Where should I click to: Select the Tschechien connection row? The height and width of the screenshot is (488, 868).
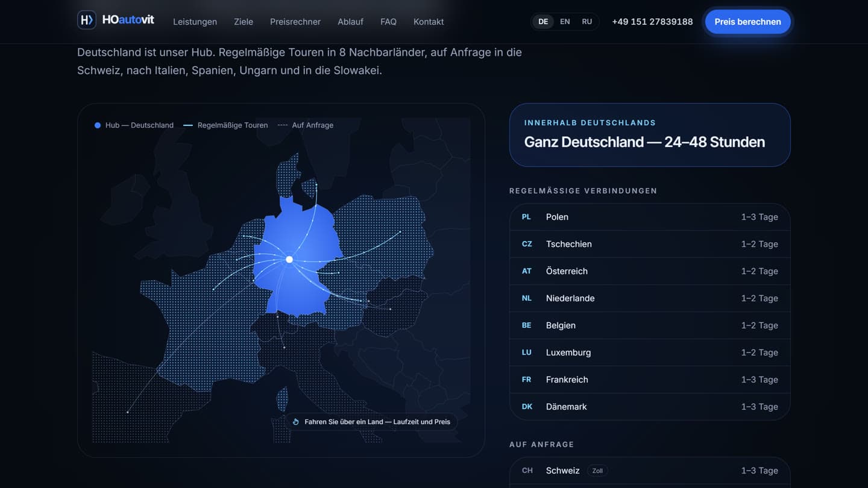tap(650, 244)
